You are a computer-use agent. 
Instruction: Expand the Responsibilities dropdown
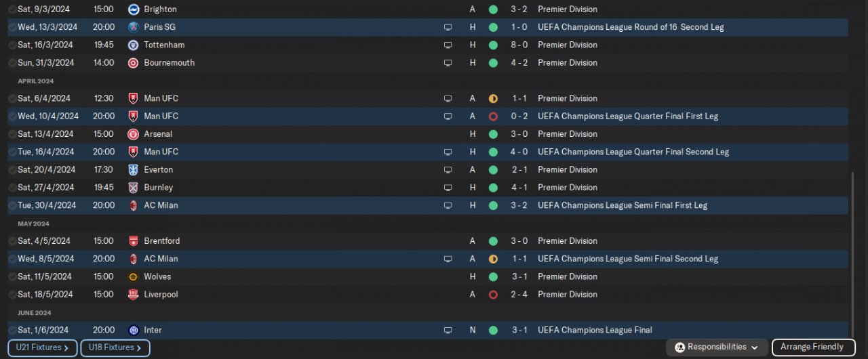755,347
